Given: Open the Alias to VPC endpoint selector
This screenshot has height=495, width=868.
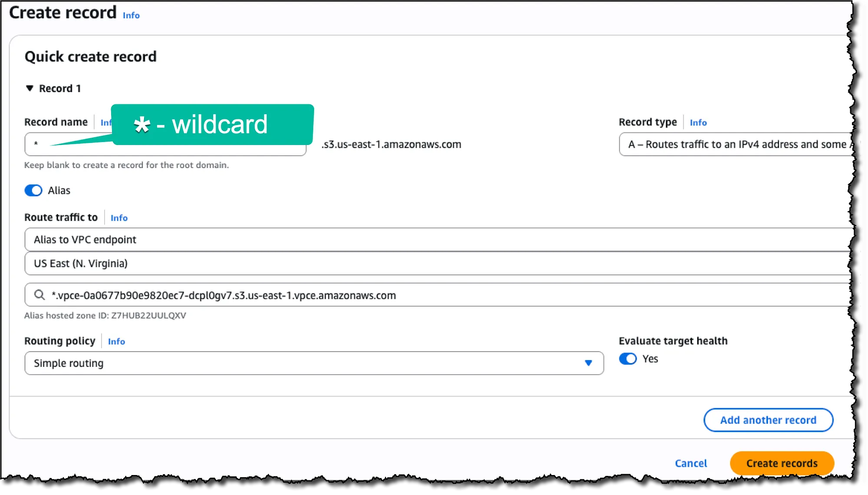Looking at the screenshot, I should 434,240.
